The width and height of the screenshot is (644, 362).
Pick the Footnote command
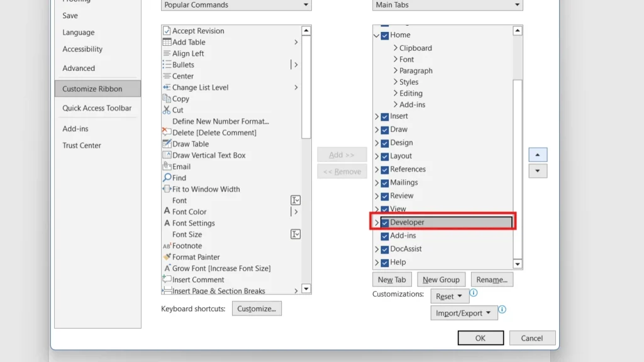187,246
